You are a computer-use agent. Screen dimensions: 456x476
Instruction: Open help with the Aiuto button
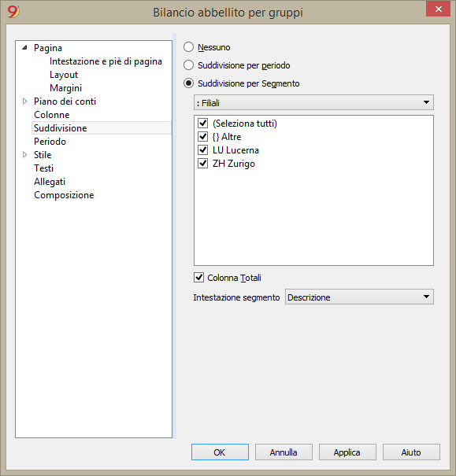click(411, 452)
